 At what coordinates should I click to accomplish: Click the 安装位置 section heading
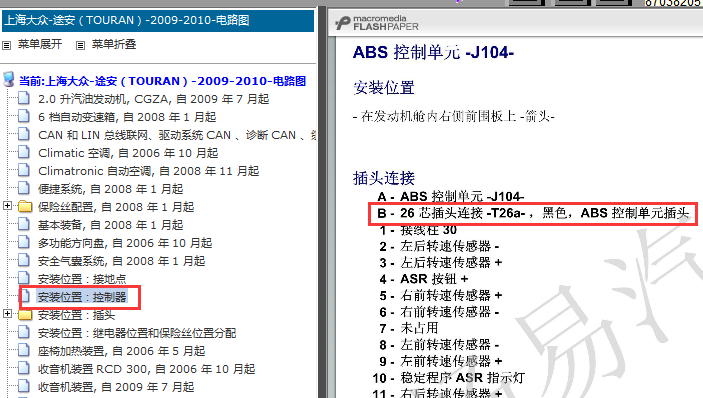point(384,87)
